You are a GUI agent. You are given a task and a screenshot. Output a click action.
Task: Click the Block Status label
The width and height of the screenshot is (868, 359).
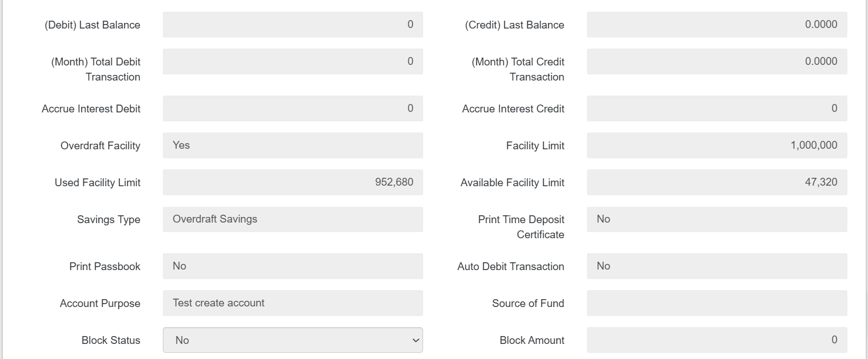coord(111,341)
